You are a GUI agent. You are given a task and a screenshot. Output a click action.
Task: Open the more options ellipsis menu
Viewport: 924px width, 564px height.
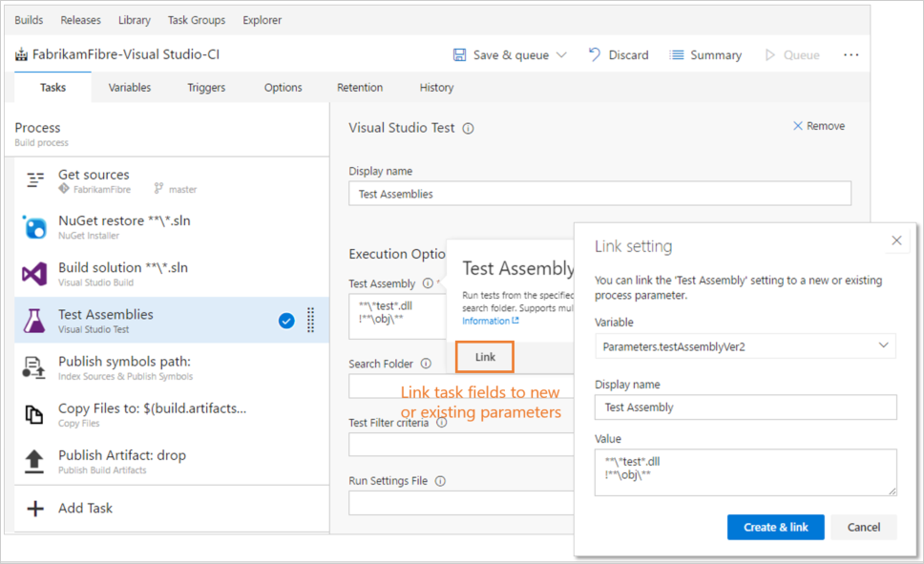click(x=850, y=54)
